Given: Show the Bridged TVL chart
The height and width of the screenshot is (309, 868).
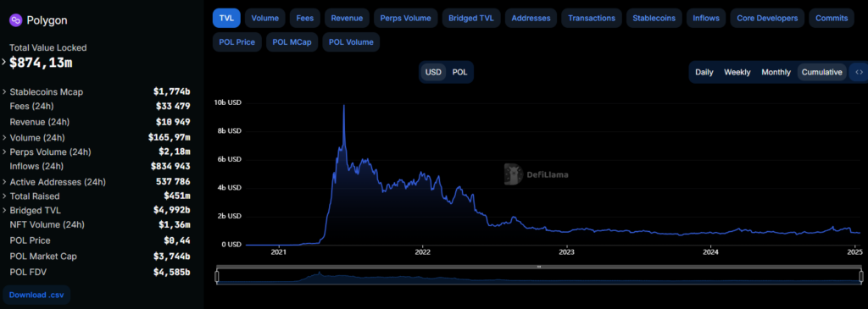Looking at the screenshot, I should coord(471,19).
